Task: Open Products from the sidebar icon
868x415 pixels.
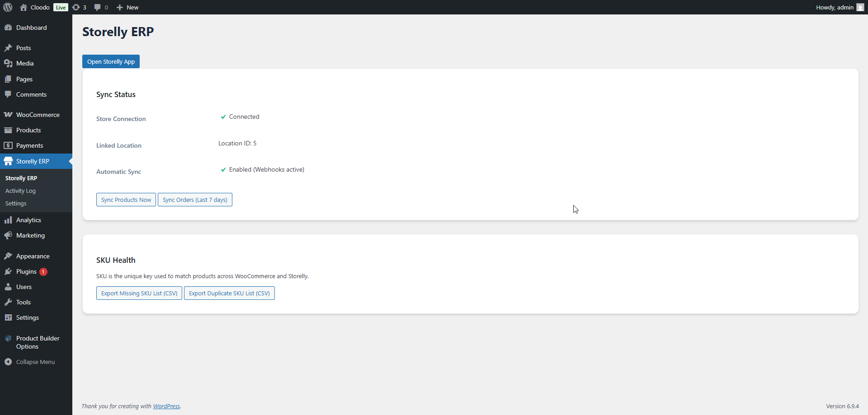Action: (8, 130)
